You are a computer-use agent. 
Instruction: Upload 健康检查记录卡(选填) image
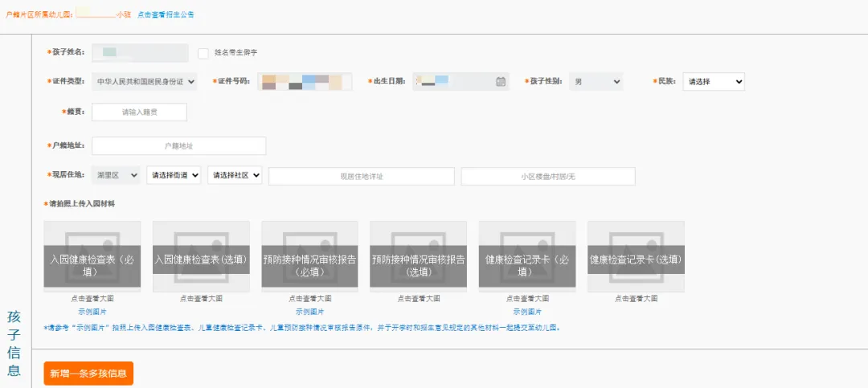point(636,256)
